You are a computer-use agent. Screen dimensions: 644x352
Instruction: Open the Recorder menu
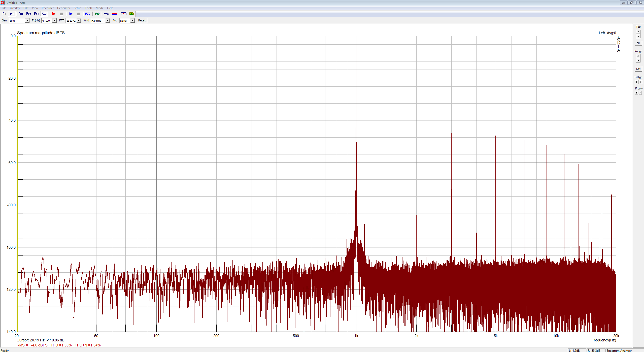pyautogui.click(x=48, y=8)
